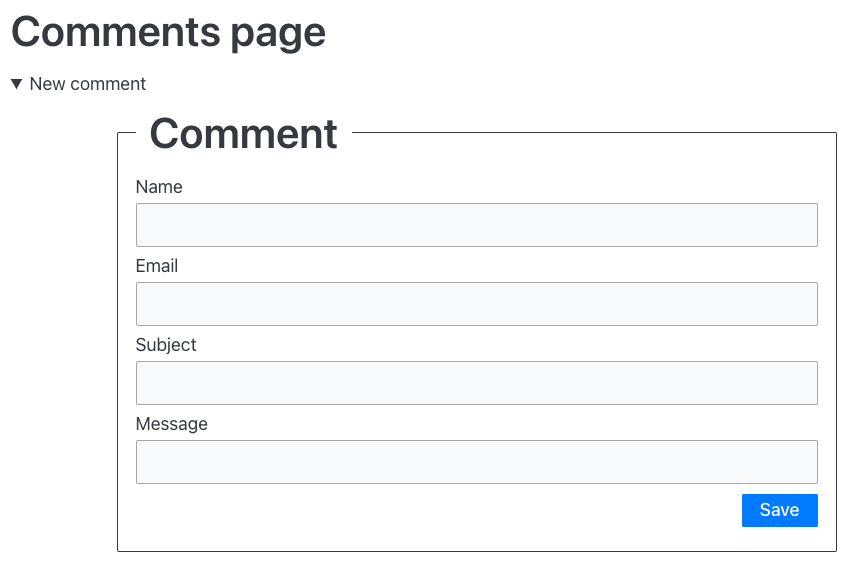Click the Name field label
851x567 pixels.
(158, 187)
